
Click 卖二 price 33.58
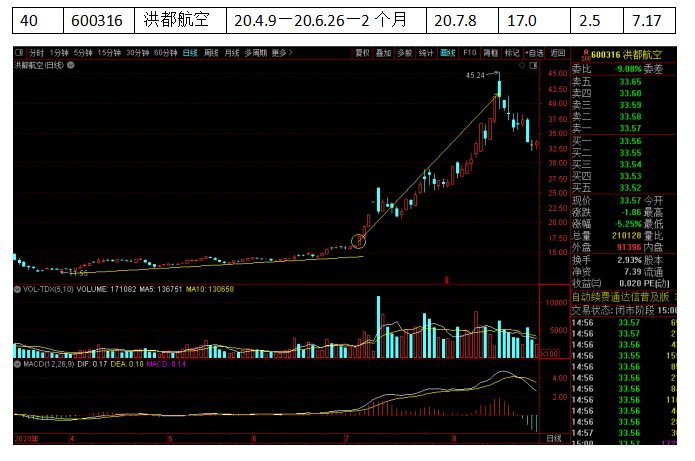[630, 117]
